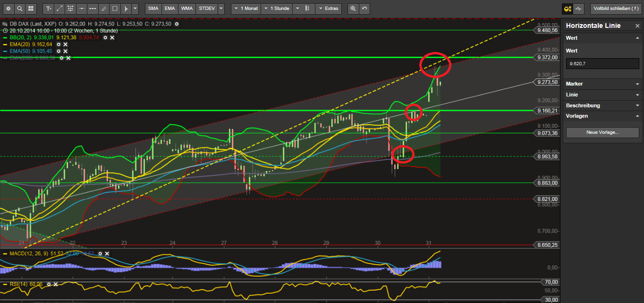Click the MACD(12, 26, 9) label
Viewport: 644px width, 303px height.
[29, 254]
